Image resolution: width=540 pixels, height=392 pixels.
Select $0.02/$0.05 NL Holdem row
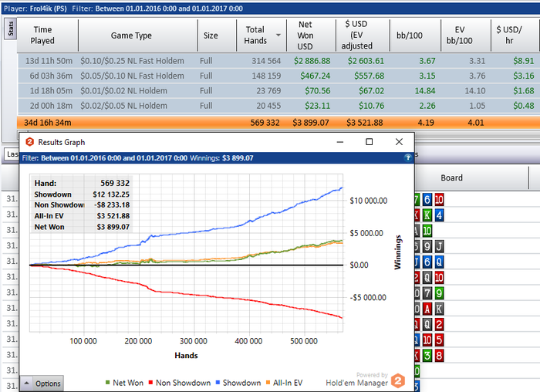click(278, 106)
